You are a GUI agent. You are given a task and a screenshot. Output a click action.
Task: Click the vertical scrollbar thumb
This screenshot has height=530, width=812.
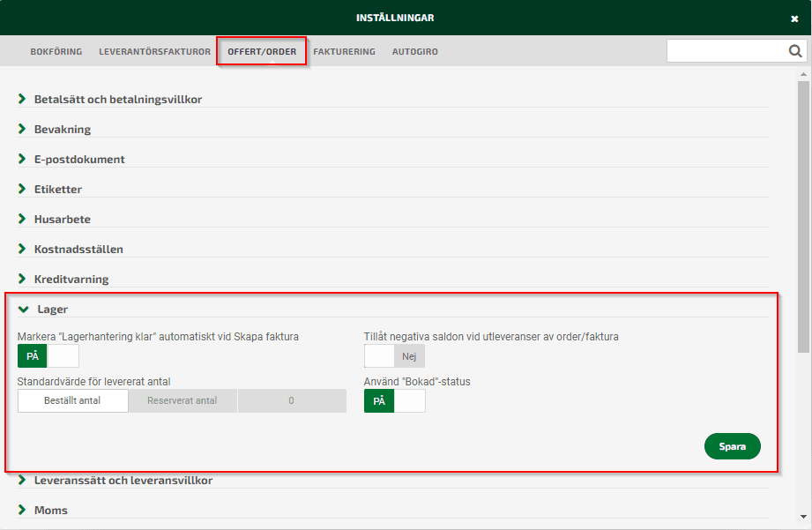click(803, 217)
